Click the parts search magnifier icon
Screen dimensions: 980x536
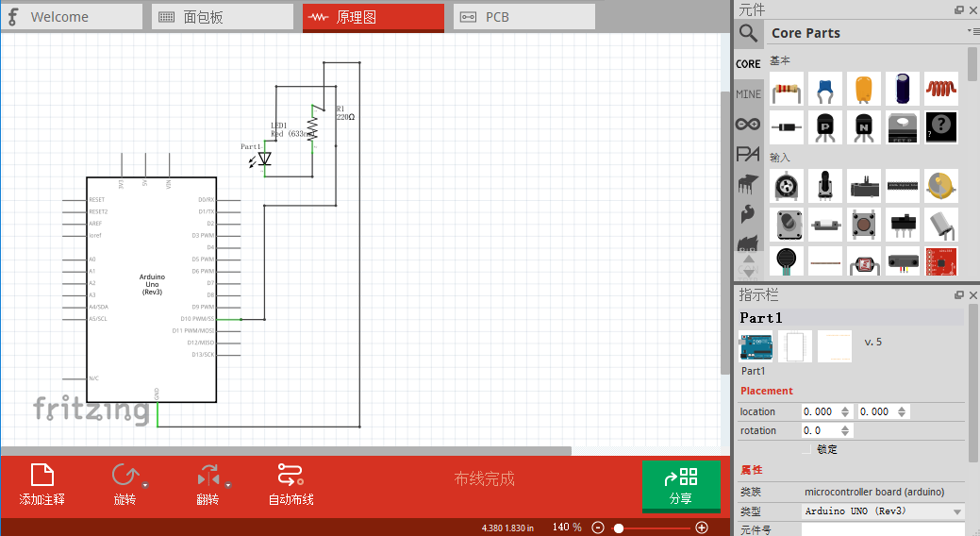(748, 33)
